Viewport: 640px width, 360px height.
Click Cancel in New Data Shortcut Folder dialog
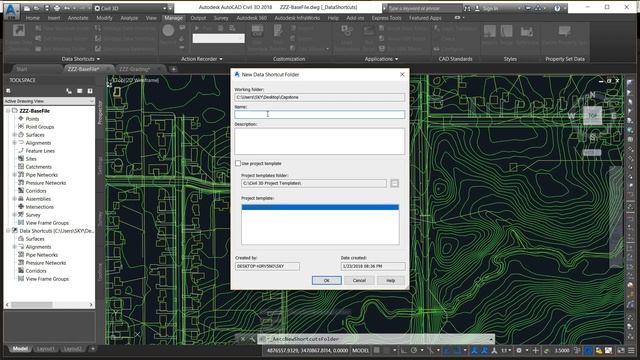pyautogui.click(x=359, y=280)
